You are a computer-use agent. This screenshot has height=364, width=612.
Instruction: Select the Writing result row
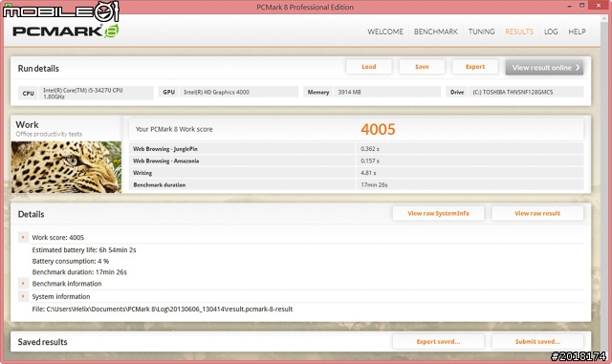(356, 173)
